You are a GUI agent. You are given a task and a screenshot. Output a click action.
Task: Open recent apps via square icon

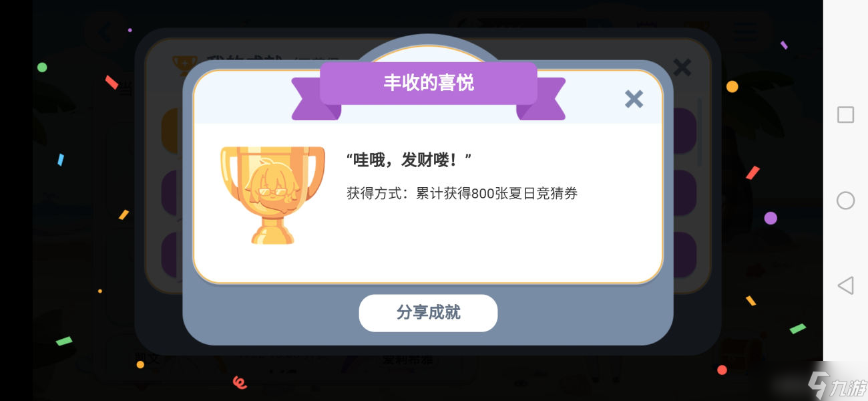pyautogui.click(x=845, y=114)
